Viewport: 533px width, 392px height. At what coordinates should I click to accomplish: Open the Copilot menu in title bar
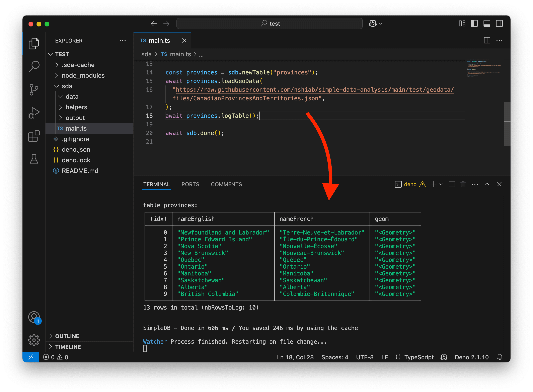tap(375, 23)
